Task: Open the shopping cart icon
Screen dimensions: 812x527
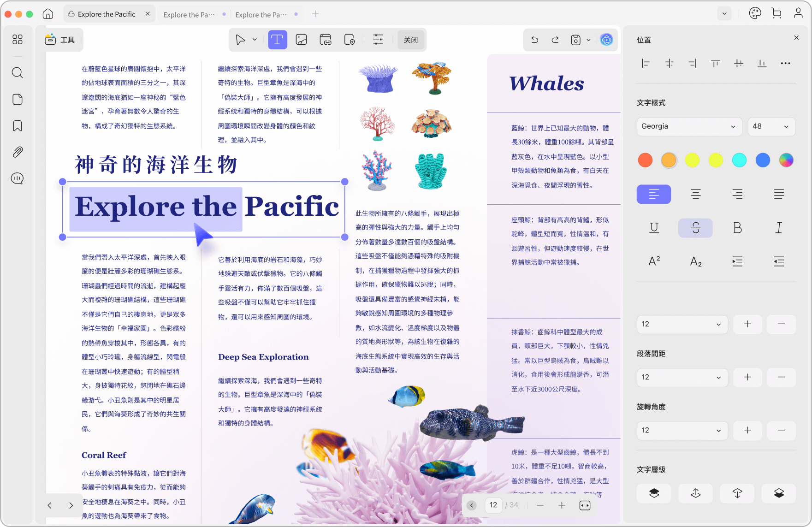Action: (776, 13)
